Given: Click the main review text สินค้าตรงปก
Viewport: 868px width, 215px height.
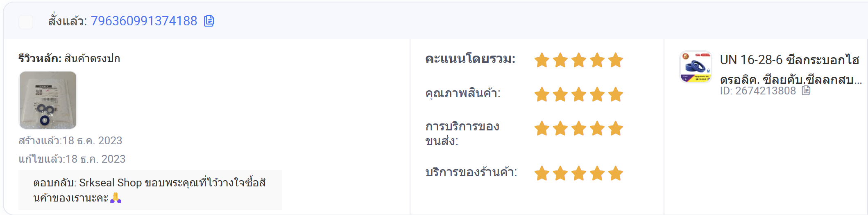Looking at the screenshot, I should pyautogui.click(x=92, y=58).
